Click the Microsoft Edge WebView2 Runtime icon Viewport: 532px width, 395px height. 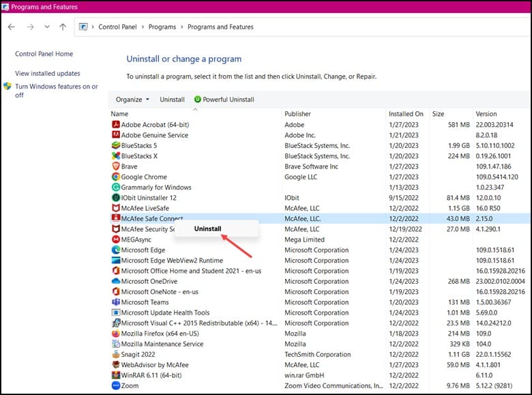pos(116,261)
